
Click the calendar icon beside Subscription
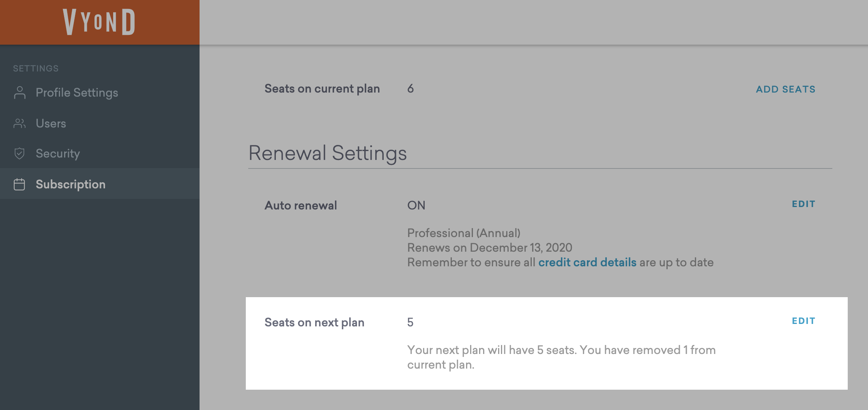tap(19, 184)
